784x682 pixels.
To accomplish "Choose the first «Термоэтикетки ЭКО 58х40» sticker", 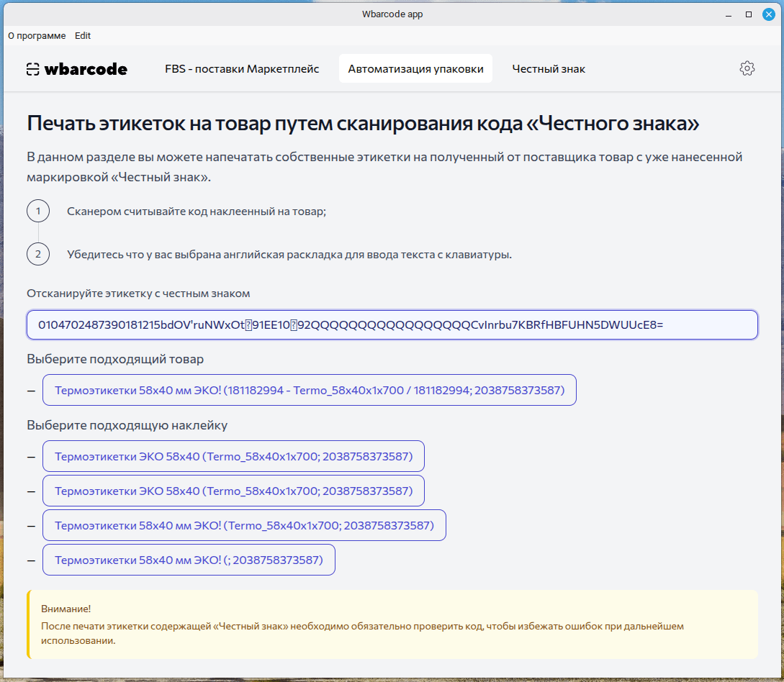I will click(x=233, y=456).
